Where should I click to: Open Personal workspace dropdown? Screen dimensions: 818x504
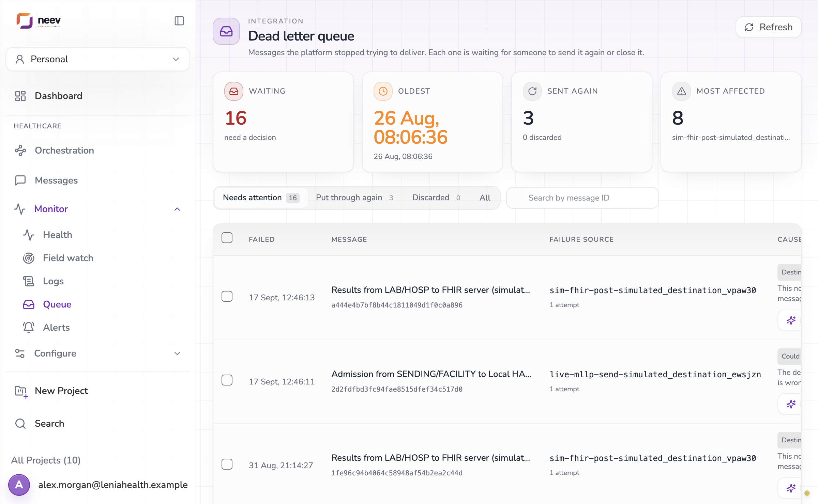point(98,59)
